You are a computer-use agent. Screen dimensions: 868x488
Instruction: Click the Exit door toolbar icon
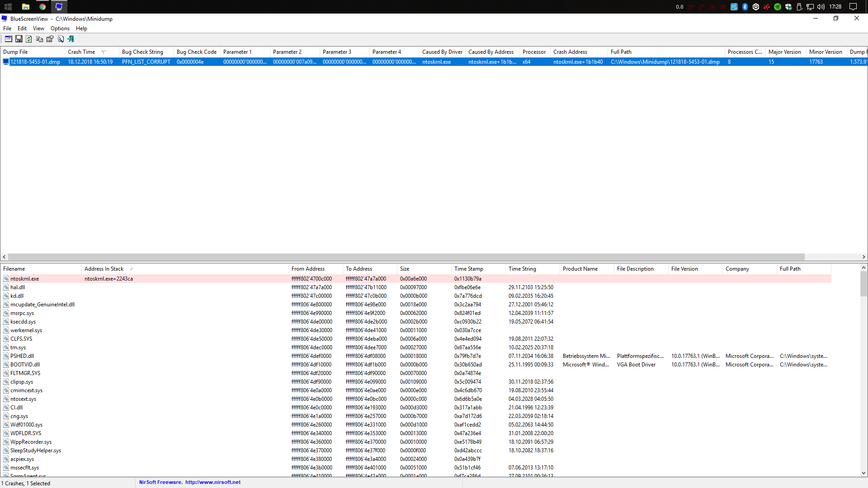(x=71, y=39)
